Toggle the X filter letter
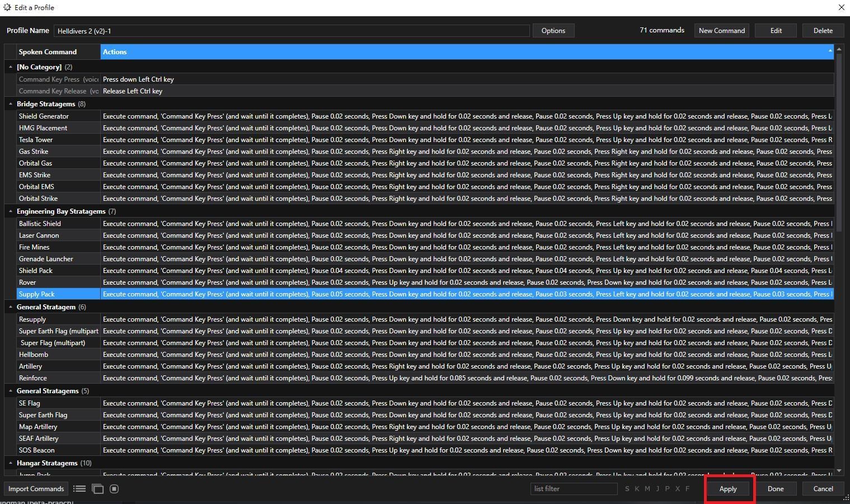The height and width of the screenshot is (504, 850). click(678, 489)
